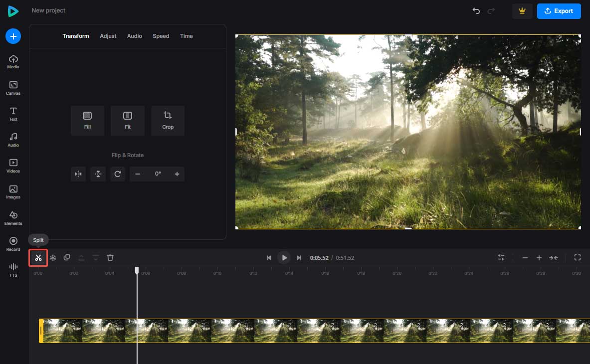
Task: Apply the Fill option
Action: pos(87,120)
